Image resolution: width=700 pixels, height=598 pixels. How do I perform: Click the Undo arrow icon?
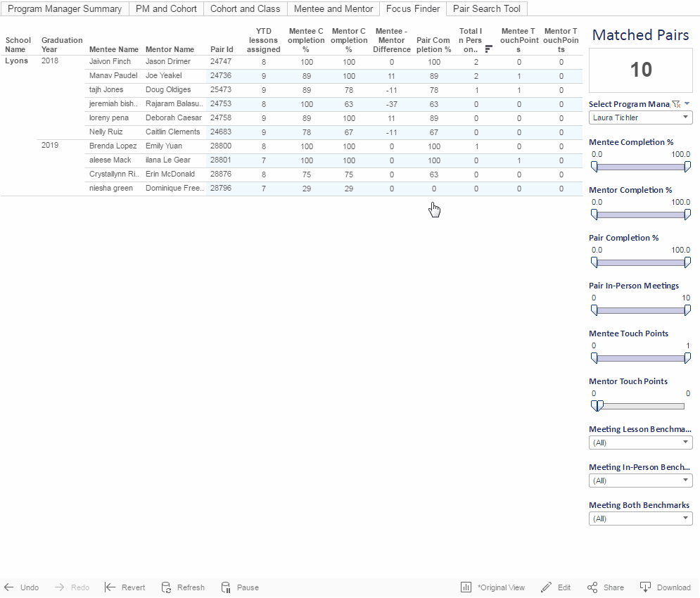[x=9, y=587]
